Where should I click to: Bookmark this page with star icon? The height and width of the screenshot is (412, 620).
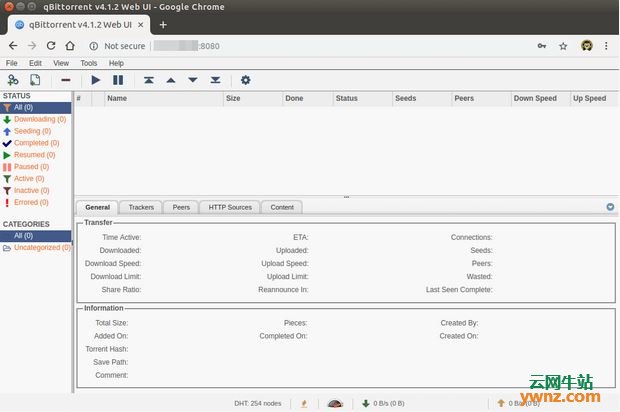pyautogui.click(x=563, y=46)
